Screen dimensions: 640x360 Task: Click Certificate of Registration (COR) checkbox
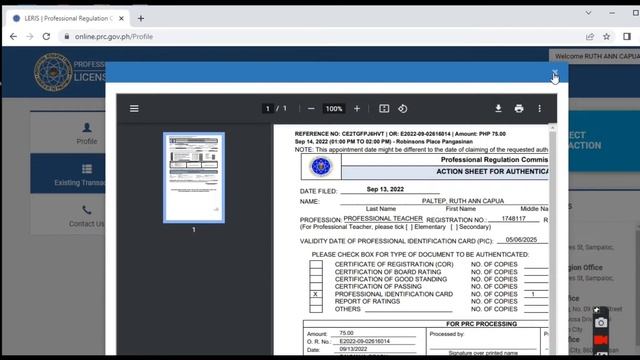[316, 264]
